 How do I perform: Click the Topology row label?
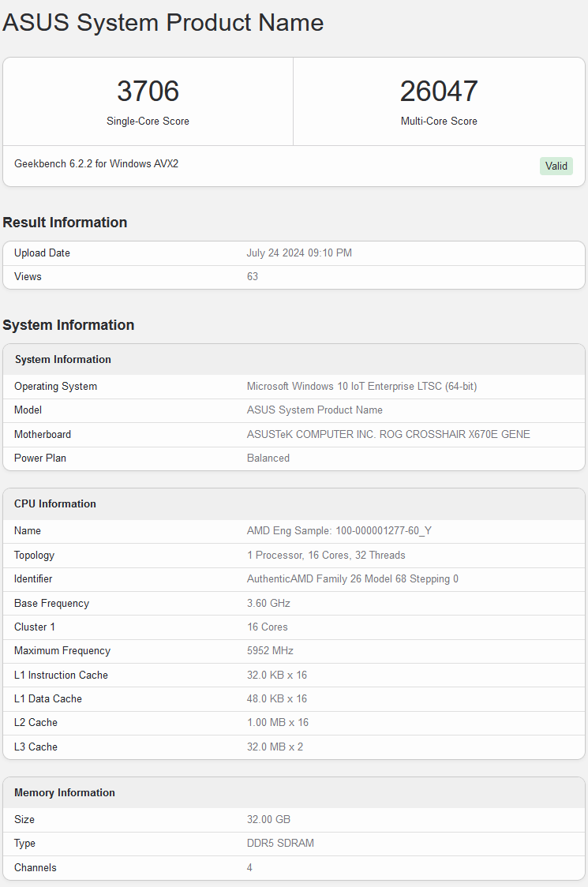click(x=34, y=555)
